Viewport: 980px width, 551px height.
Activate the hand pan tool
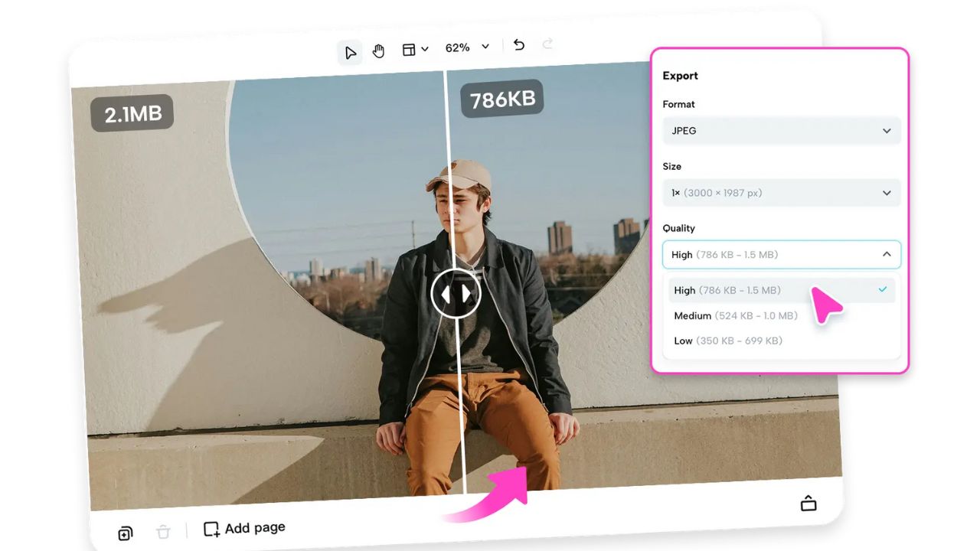point(378,51)
